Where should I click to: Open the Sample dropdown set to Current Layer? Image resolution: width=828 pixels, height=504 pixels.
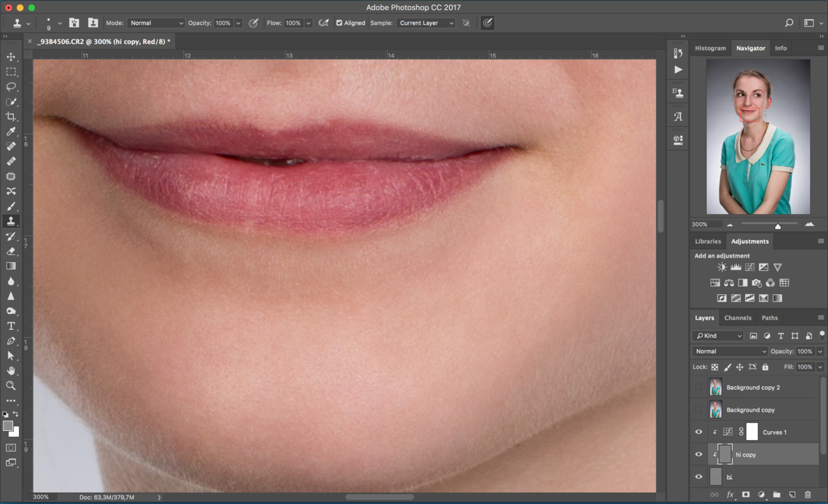click(x=426, y=23)
